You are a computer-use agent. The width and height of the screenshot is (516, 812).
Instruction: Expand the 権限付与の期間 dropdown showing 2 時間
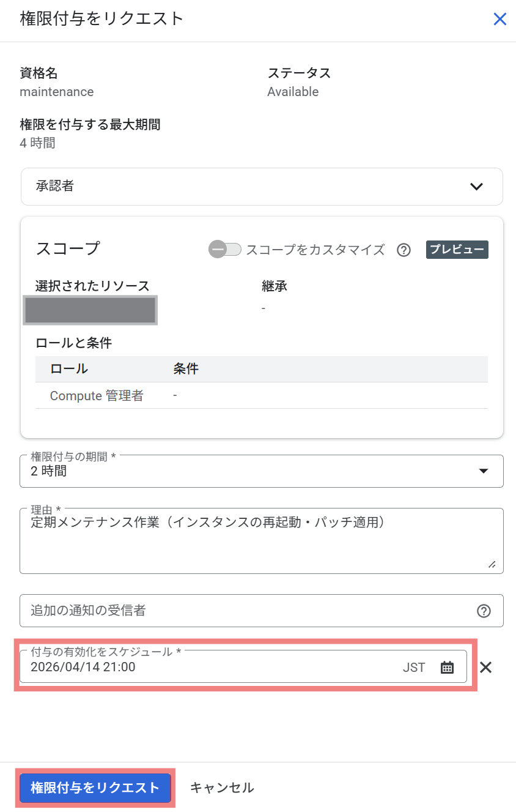pyautogui.click(x=484, y=471)
